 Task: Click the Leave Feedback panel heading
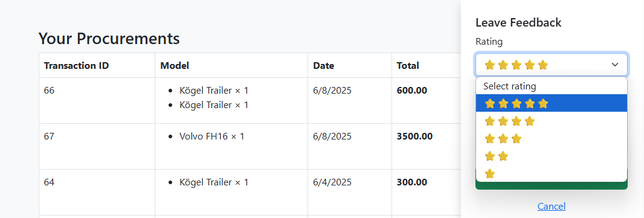pyautogui.click(x=518, y=22)
